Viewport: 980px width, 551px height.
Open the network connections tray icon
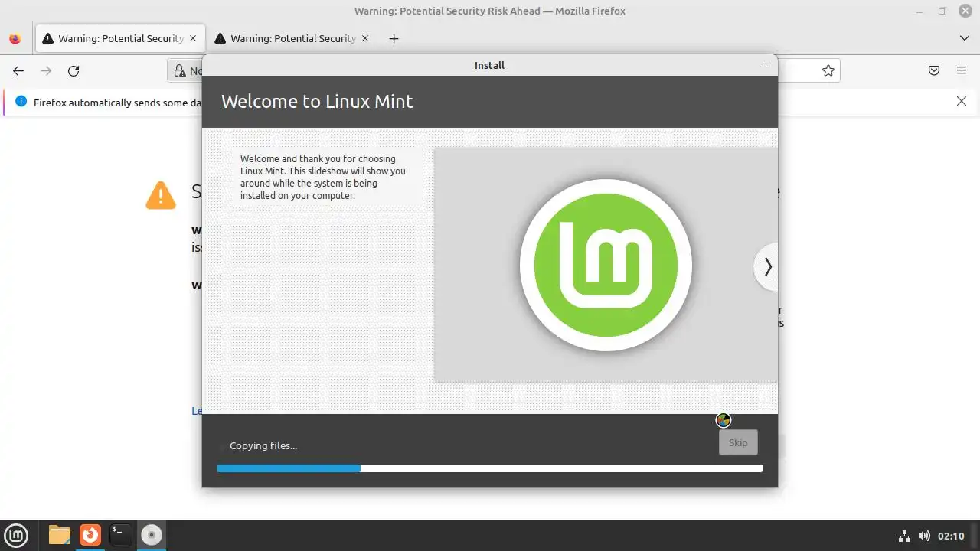[904, 536]
